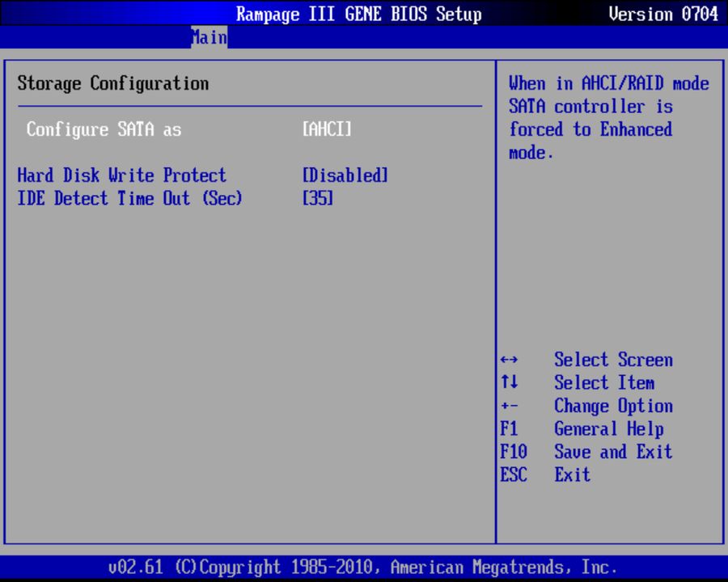728x582 pixels.
Task: Click the Save and Exit label
Action: [x=613, y=452]
